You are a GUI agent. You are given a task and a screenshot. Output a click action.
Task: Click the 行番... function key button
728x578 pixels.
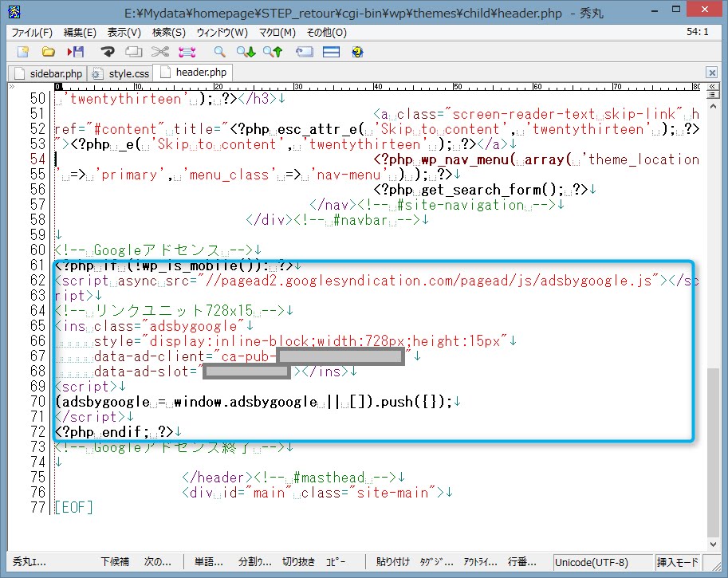[x=521, y=562]
